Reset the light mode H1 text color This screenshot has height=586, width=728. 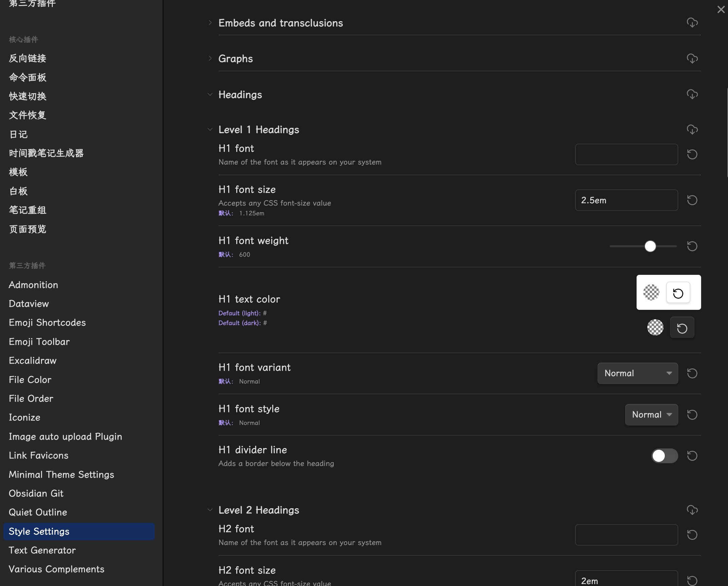678,293
